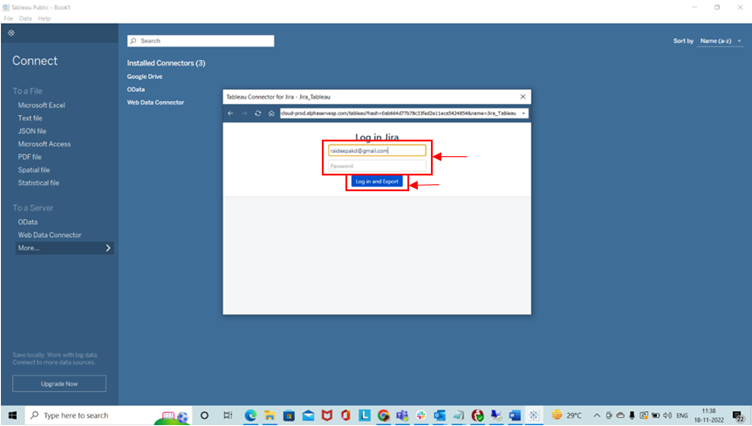Screen dimensions: 752x426
Task: Connect to a Microsoft Excel file
Action: (41, 105)
